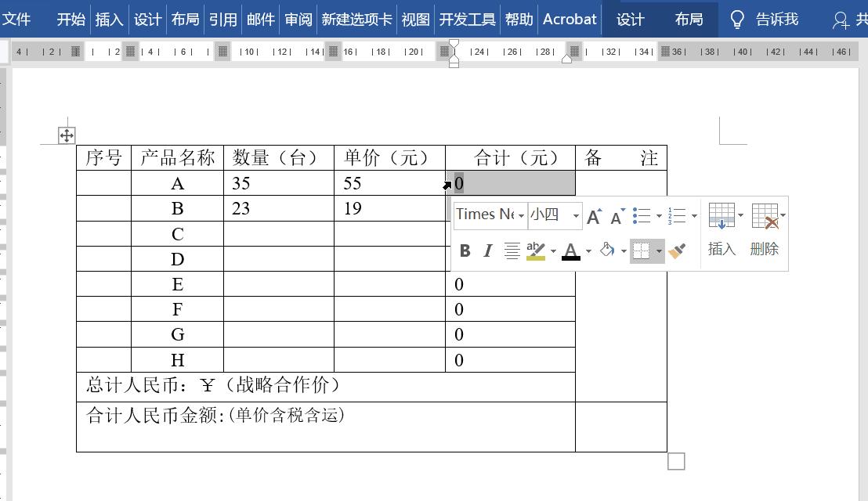Click the Shrink Font icon
868x501 pixels.
point(617,215)
